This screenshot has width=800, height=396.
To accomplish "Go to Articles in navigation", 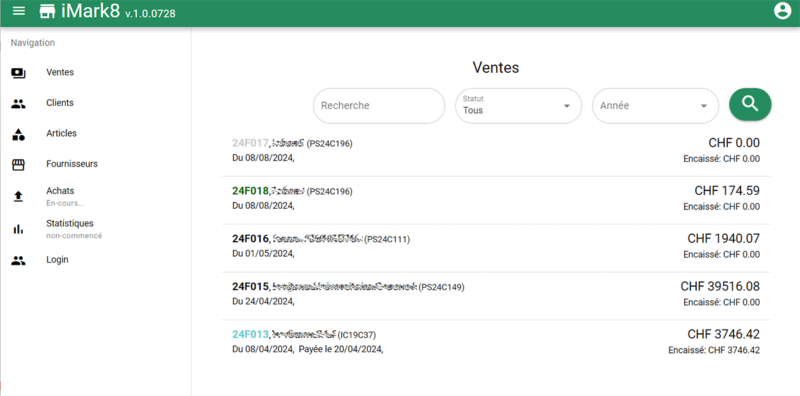I will [61, 134].
